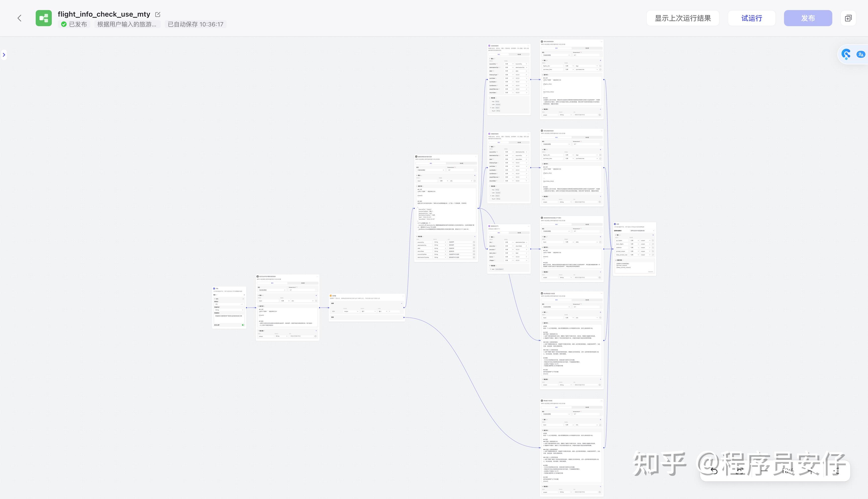Toggle the 是否必要 switch in start node
The height and width of the screenshot is (499, 868).
243,325
